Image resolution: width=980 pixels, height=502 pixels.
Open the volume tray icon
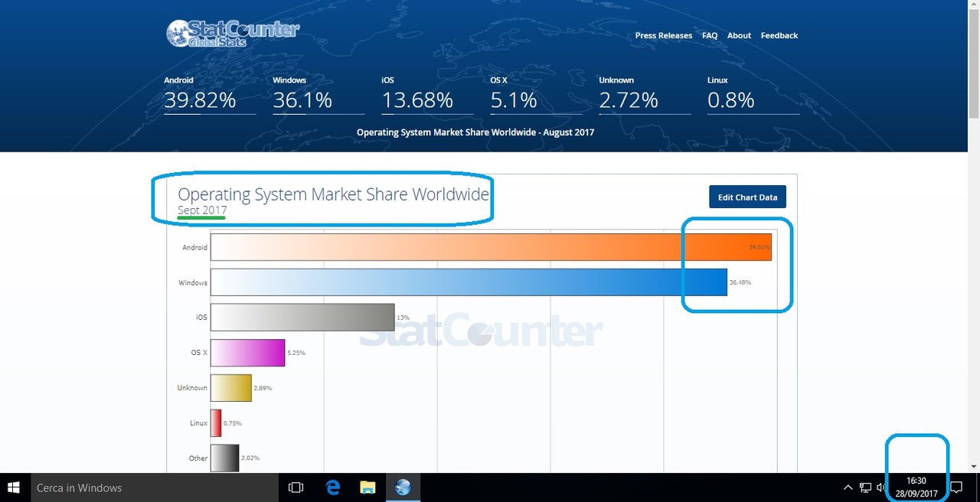881,487
